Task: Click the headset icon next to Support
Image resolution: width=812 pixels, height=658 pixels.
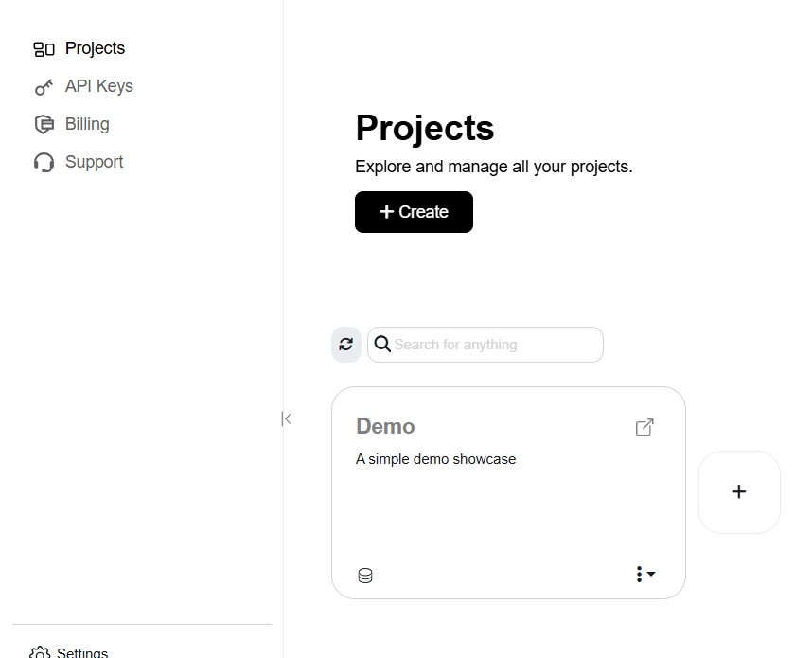Action: [x=44, y=162]
